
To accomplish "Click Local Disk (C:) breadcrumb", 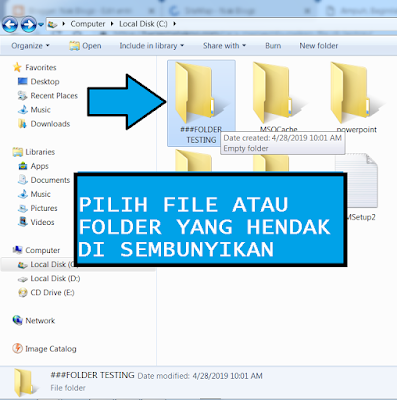I will [143, 24].
